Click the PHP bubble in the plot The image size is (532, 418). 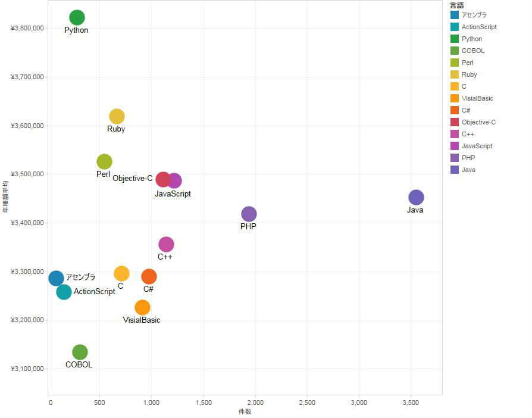pos(249,214)
